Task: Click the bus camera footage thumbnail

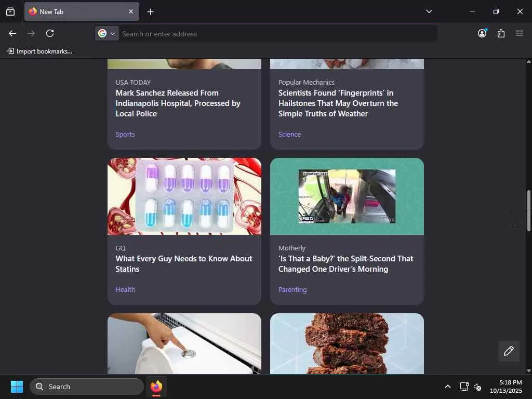Action: pyautogui.click(x=347, y=196)
